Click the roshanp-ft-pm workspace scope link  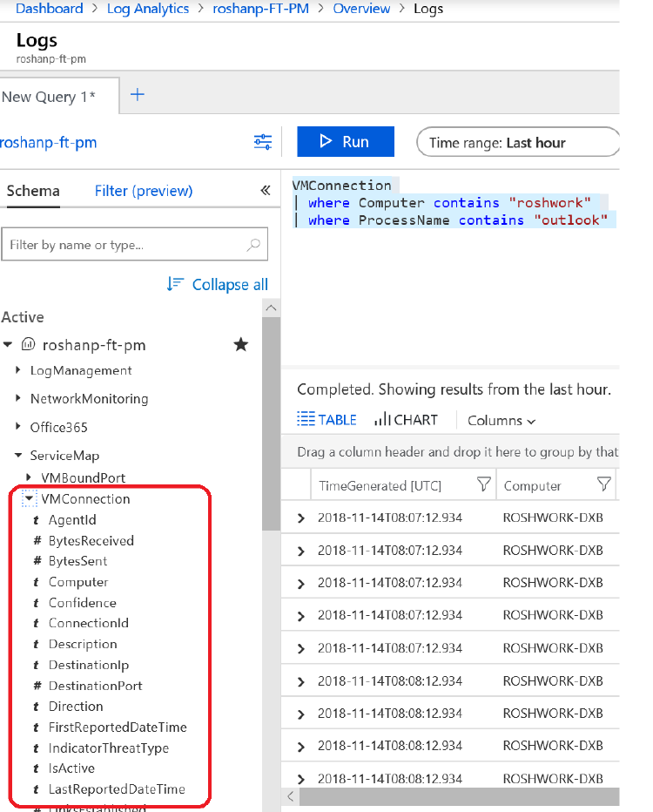49,142
